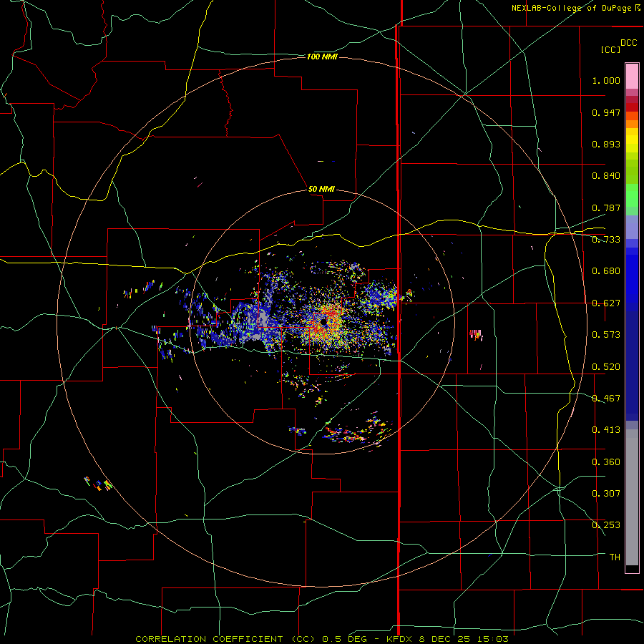Click the 1.000 value on the color scale
This screenshot has width=644, height=644.
606,80
